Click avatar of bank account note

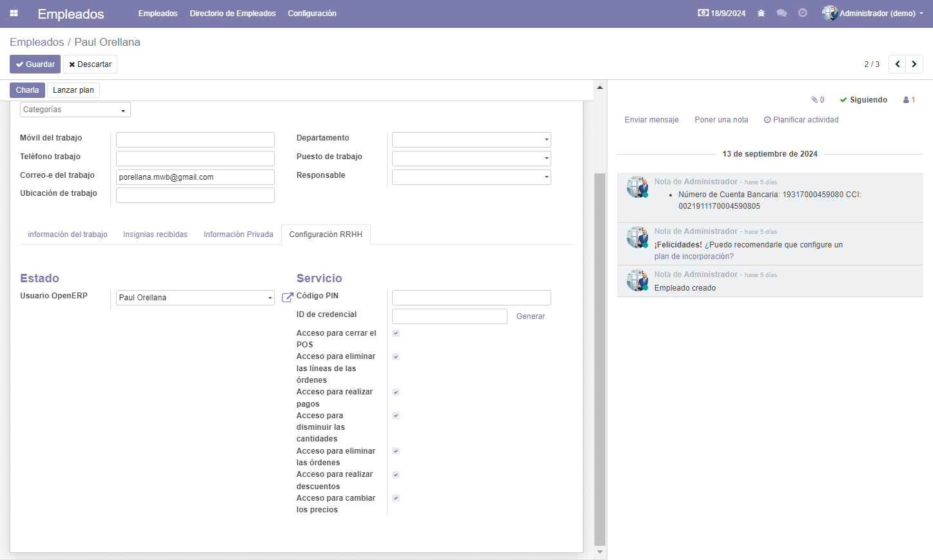[x=638, y=187]
